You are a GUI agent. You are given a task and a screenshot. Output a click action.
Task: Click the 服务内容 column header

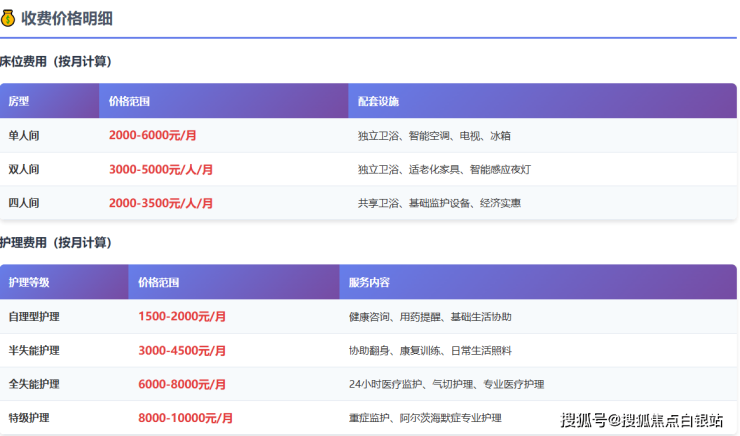(x=369, y=282)
